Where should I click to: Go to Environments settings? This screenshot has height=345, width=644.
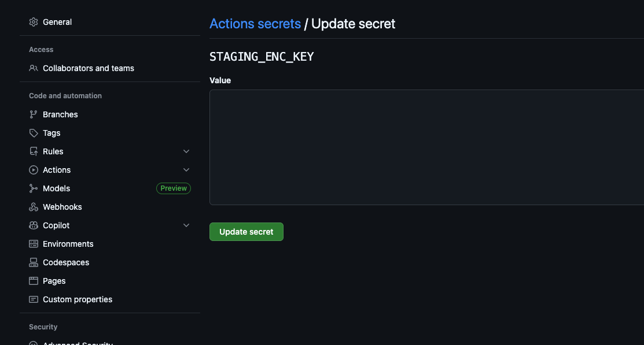68,244
